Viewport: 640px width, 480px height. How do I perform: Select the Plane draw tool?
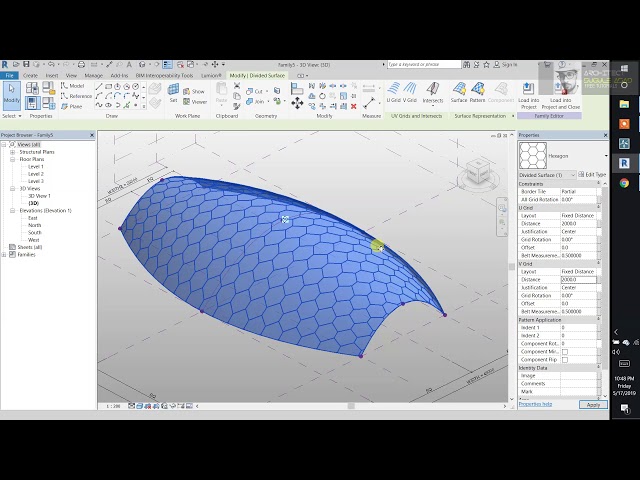click(x=72, y=106)
